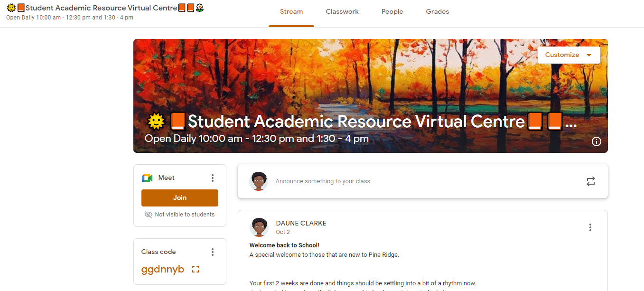Switch to the Classwork tab
Screen dimensions: 644x291
(x=342, y=12)
